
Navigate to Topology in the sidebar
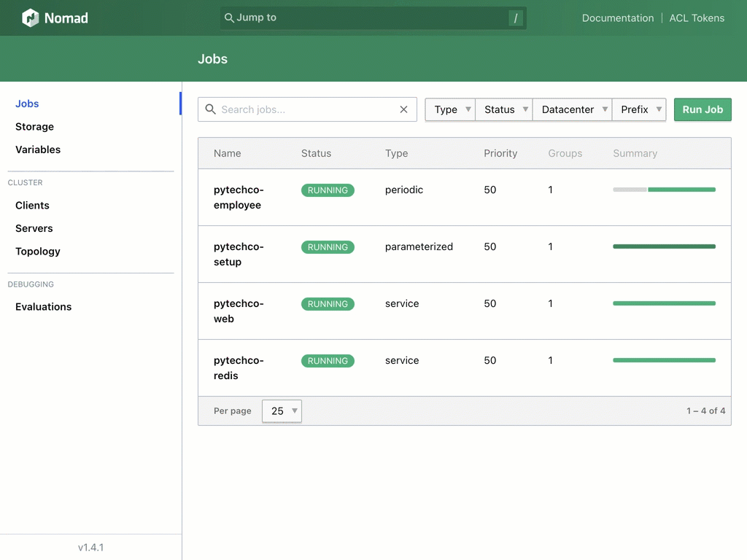[38, 252]
